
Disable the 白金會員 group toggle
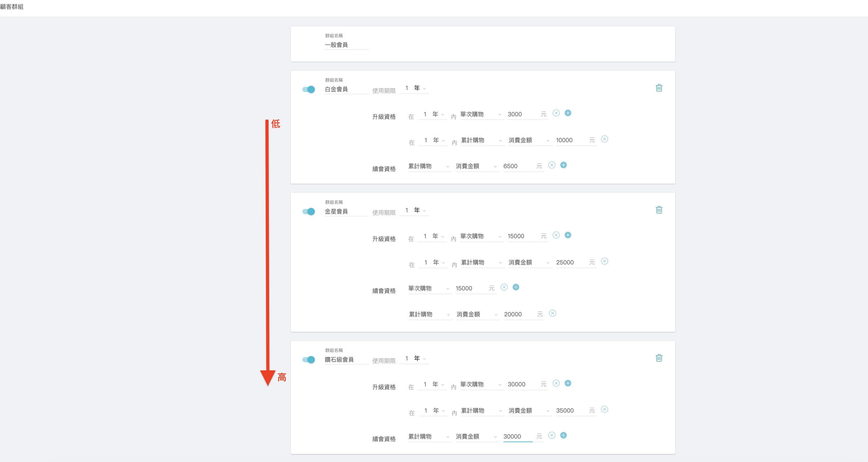click(308, 89)
